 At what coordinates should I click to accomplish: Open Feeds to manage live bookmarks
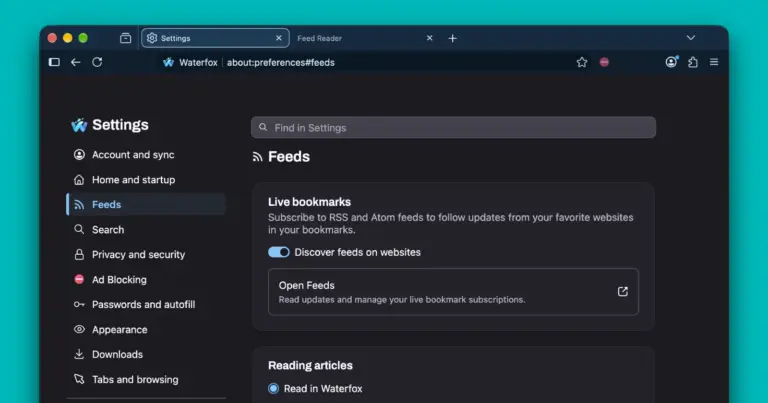(453, 292)
